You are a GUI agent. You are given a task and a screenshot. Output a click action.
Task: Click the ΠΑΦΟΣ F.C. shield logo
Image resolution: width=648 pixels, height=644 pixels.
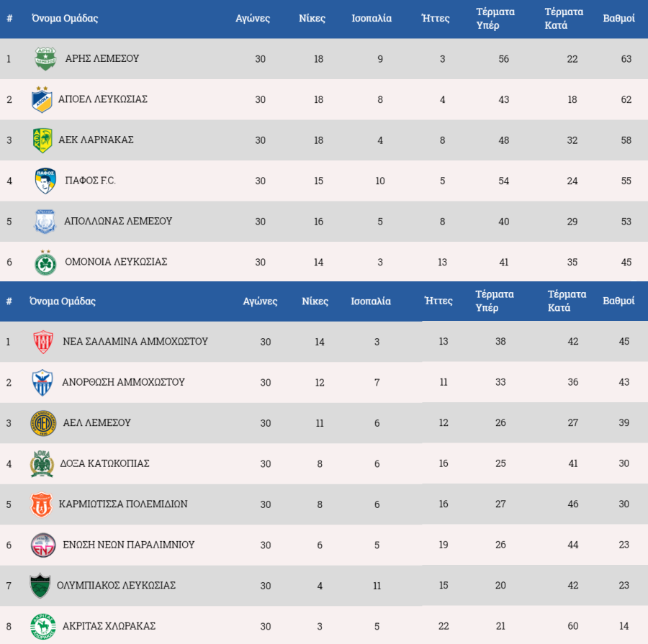click(45, 181)
